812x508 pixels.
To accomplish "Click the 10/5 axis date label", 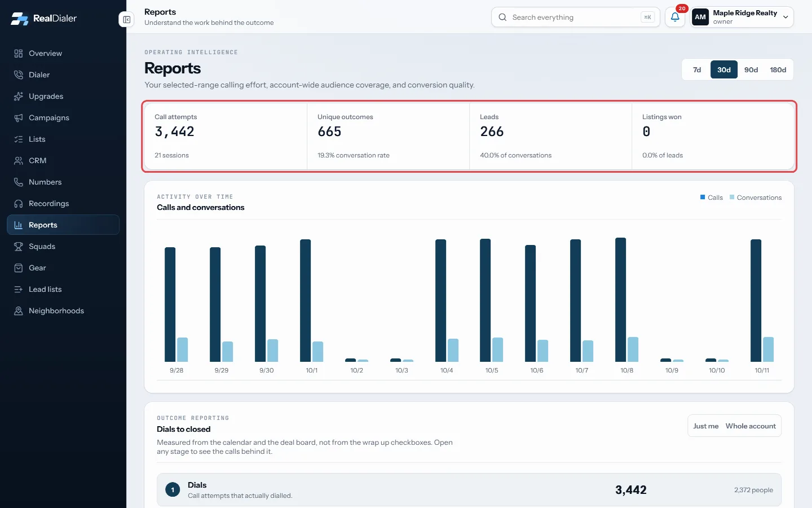I will (492, 370).
